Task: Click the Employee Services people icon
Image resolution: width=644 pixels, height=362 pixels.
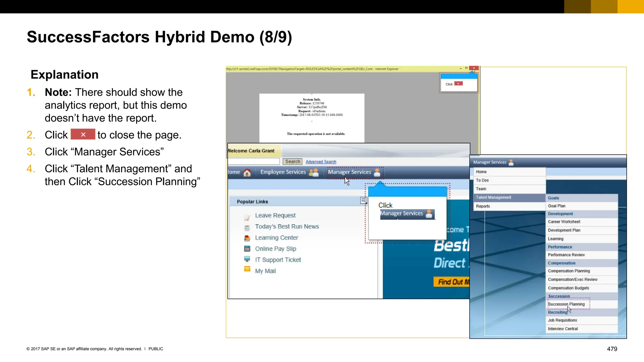Action: [x=314, y=173]
